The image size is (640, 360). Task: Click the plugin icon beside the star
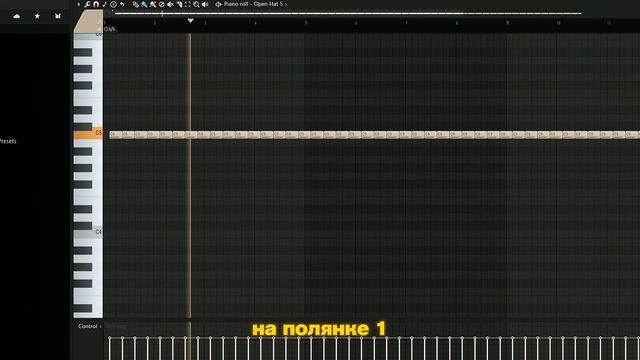[58, 16]
